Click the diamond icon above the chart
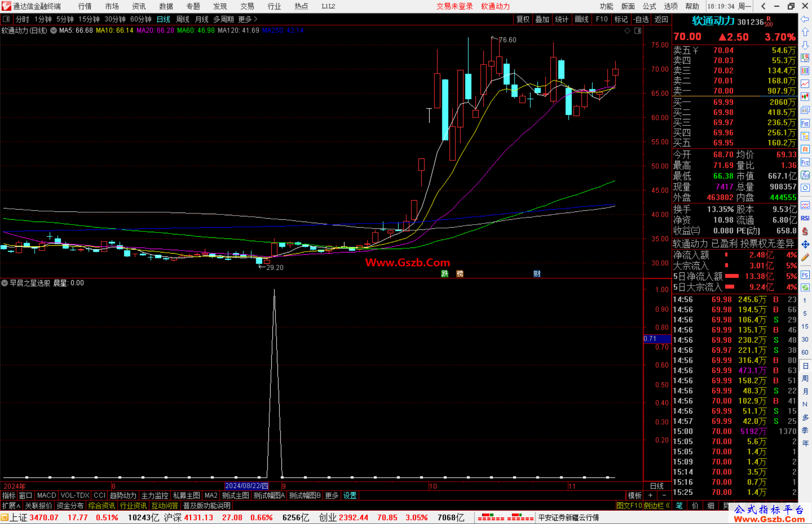This screenshot has width=812, height=524. (x=627, y=31)
